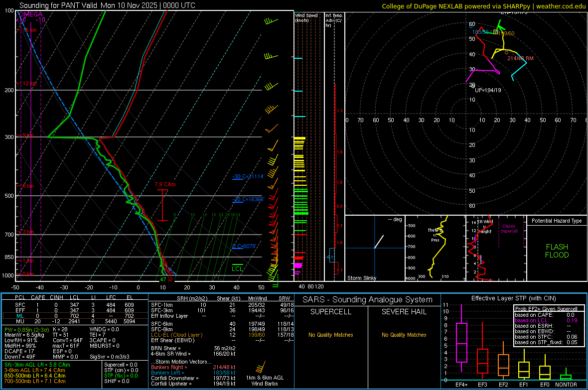Click the Sfc-3km AGL LR = 5.8 C/km line
588x390 pixels.
click(37, 365)
